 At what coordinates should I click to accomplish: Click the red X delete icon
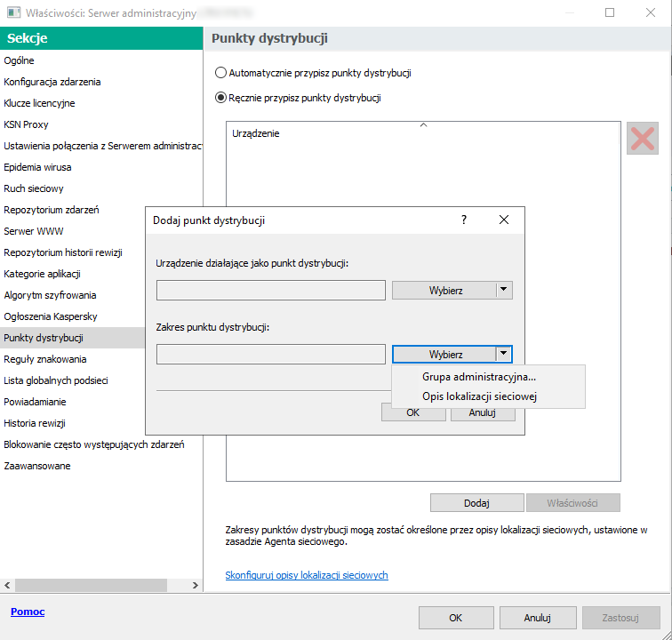pos(642,139)
